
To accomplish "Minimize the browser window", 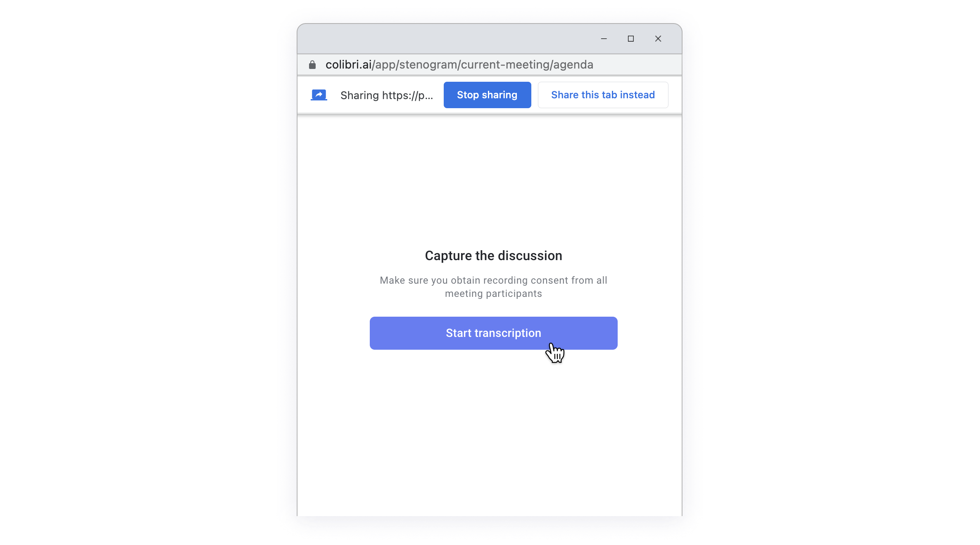I will point(604,39).
